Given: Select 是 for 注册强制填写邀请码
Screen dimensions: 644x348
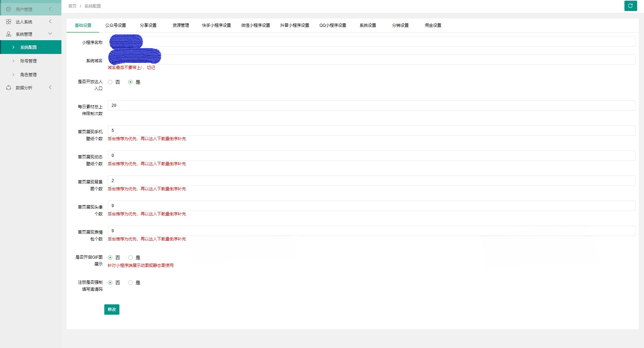Looking at the screenshot, I should click(x=130, y=282).
